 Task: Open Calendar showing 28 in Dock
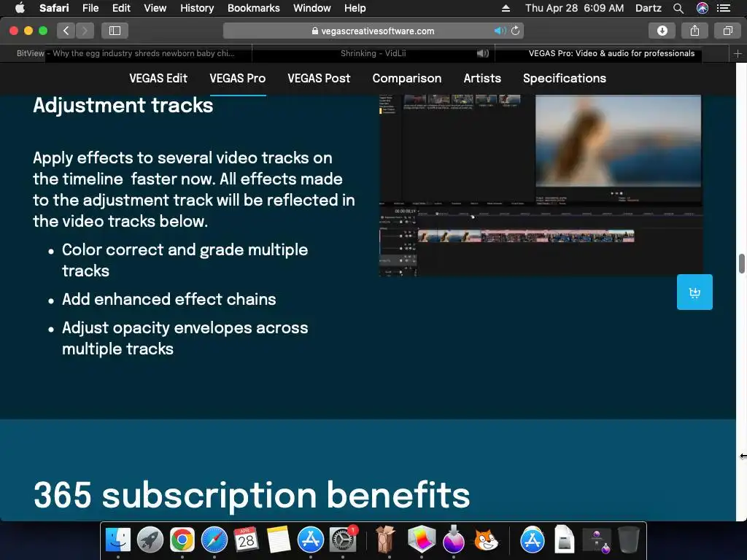coord(247,540)
